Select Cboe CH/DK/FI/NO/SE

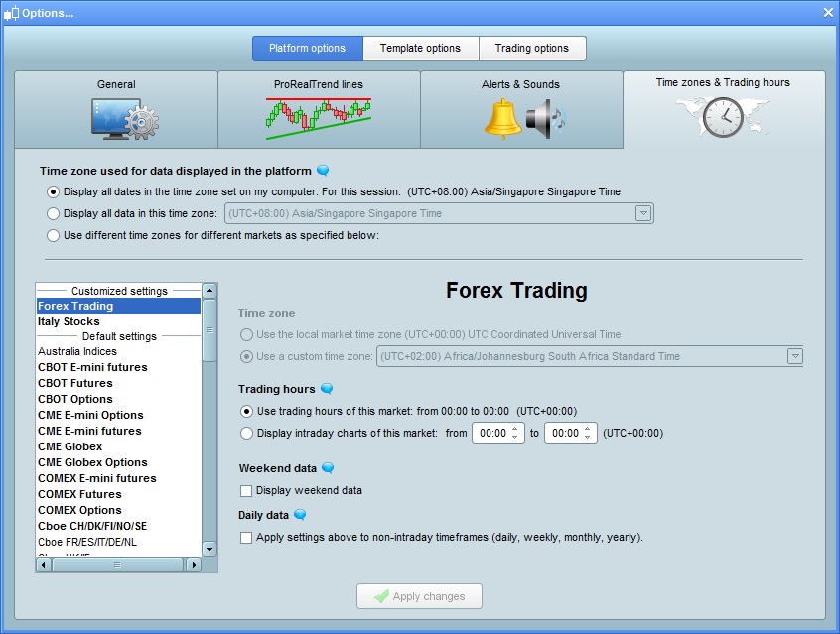coord(118,527)
